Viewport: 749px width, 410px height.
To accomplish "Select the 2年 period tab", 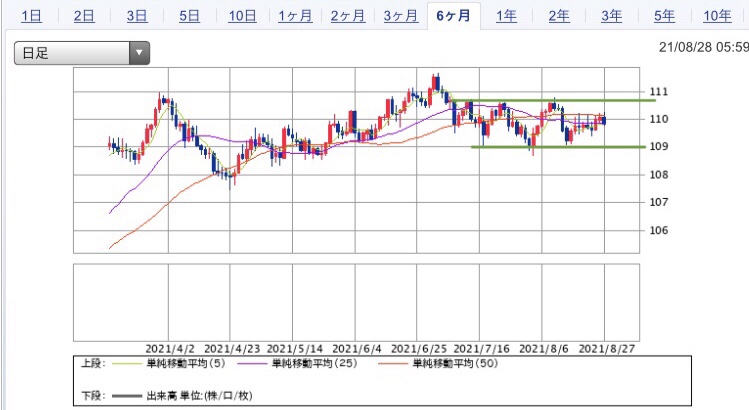I will coord(559,16).
